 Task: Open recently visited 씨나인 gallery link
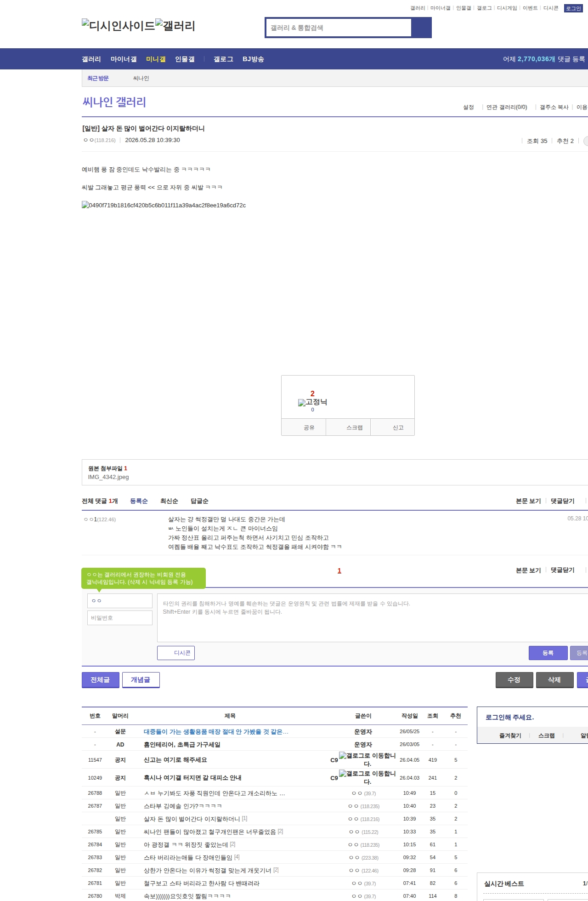141,78
